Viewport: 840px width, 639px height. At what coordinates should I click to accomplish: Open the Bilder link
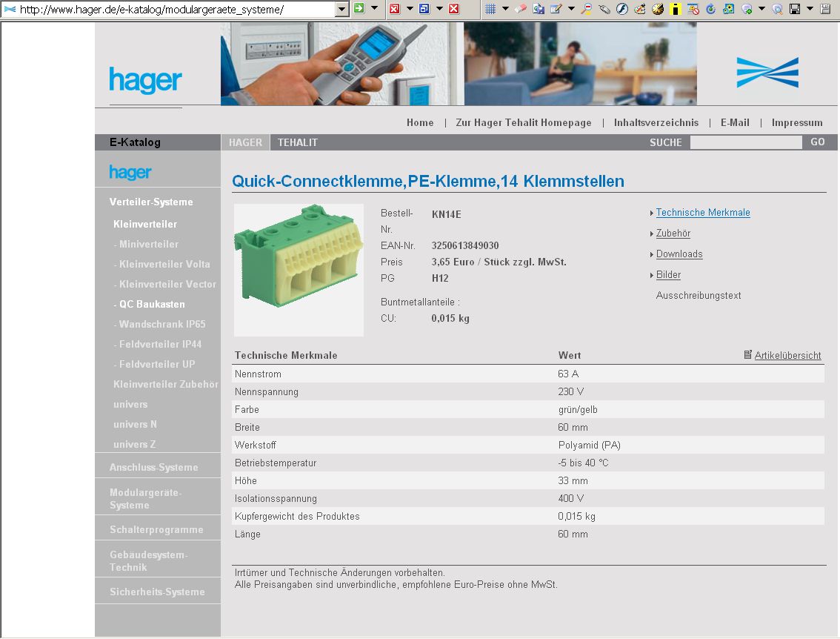coord(669,275)
